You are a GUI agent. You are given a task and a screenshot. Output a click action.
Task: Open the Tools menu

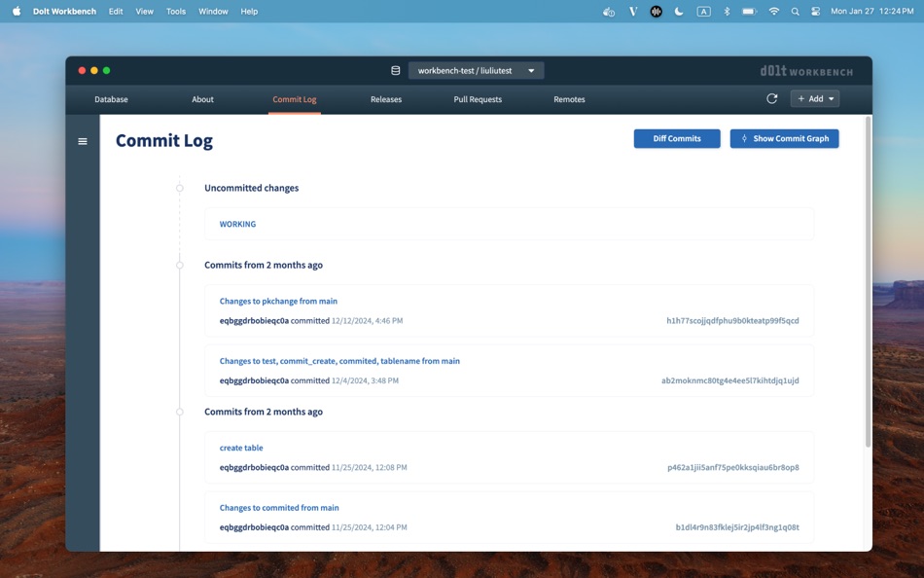pos(176,12)
